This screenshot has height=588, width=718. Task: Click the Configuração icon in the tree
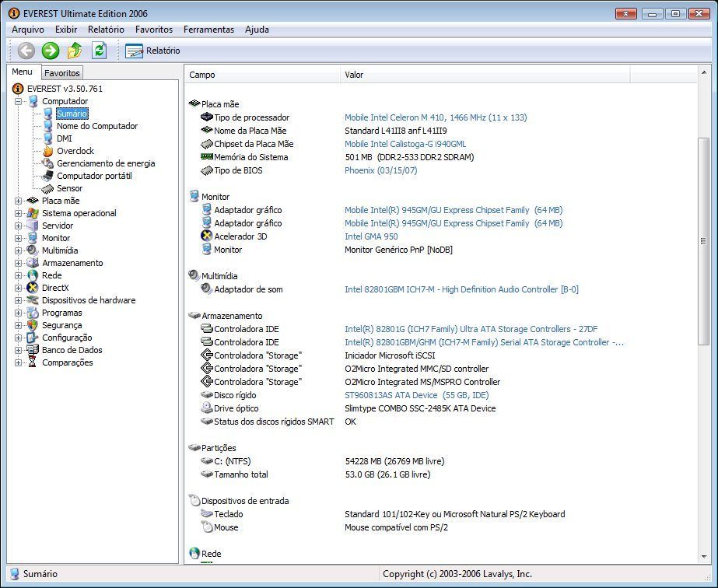coord(33,338)
